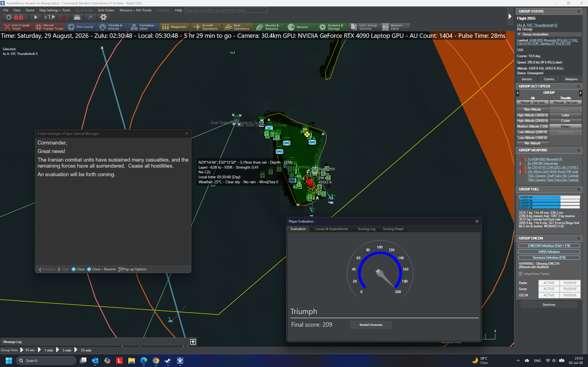Screen dimensions: 588x367
Task: Set OECM EMCON to ACTIVE
Action: click(x=549, y=295)
